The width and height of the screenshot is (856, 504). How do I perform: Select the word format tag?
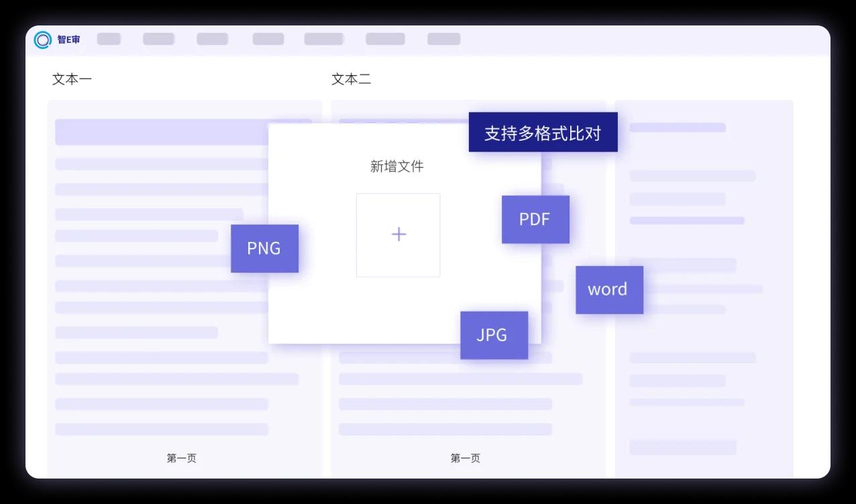point(609,290)
